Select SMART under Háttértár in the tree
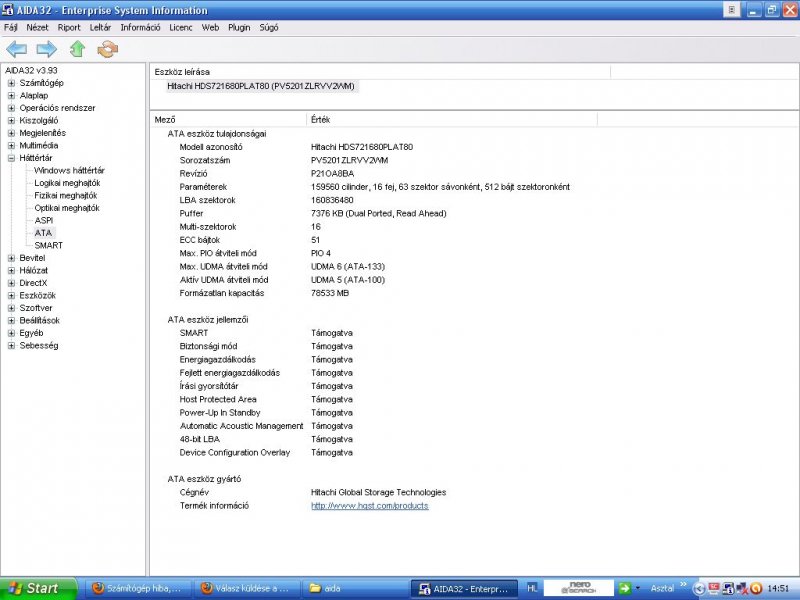800x600 pixels. [48, 245]
